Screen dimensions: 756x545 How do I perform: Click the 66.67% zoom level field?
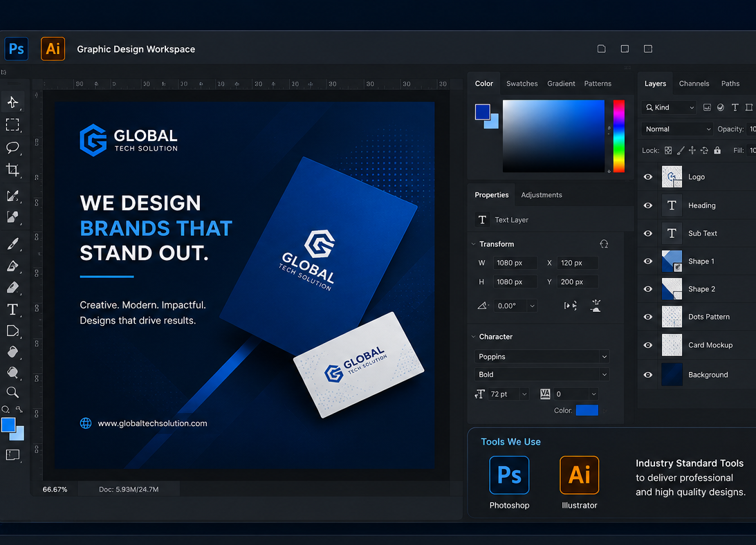[x=55, y=489]
